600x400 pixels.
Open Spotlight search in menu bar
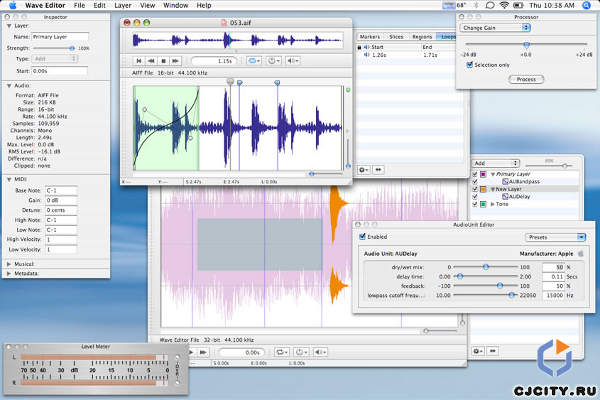click(x=587, y=5)
